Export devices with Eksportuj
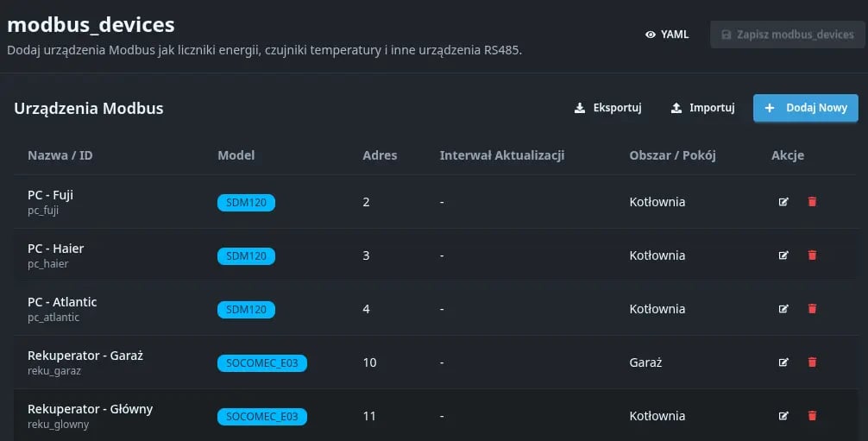868x441 pixels. [607, 108]
